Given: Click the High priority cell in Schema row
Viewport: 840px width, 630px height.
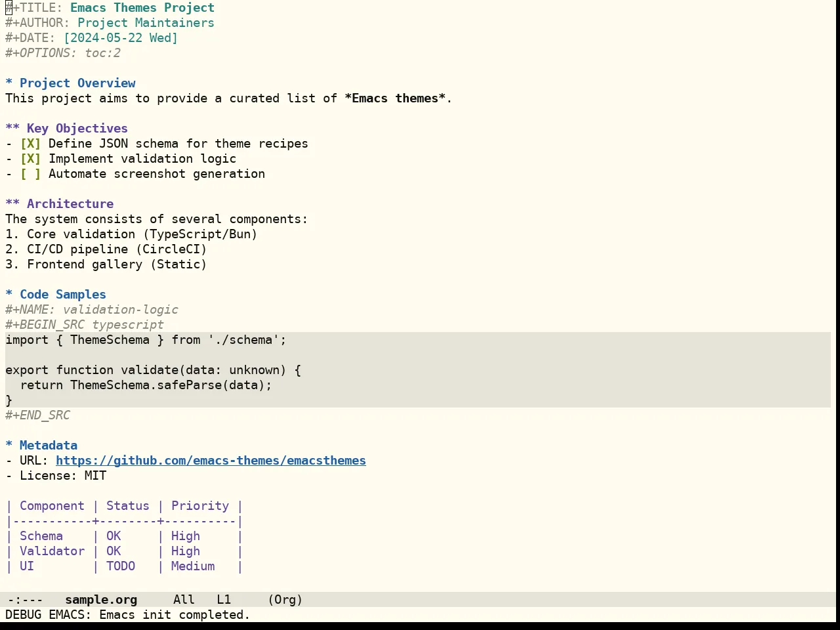Looking at the screenshot, I should [186, 536].
